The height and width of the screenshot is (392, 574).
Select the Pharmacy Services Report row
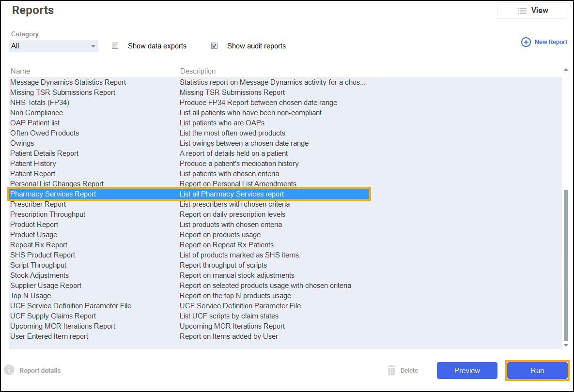(x=53, y=194)
